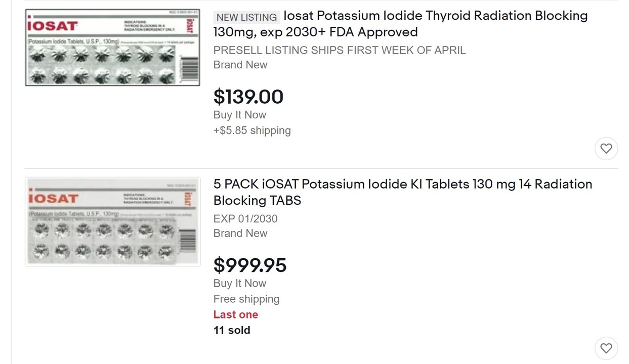629x364 pixels.
Task: Open the 5 PACK iOSAT thumbnail image
Action: click(113, 221)
